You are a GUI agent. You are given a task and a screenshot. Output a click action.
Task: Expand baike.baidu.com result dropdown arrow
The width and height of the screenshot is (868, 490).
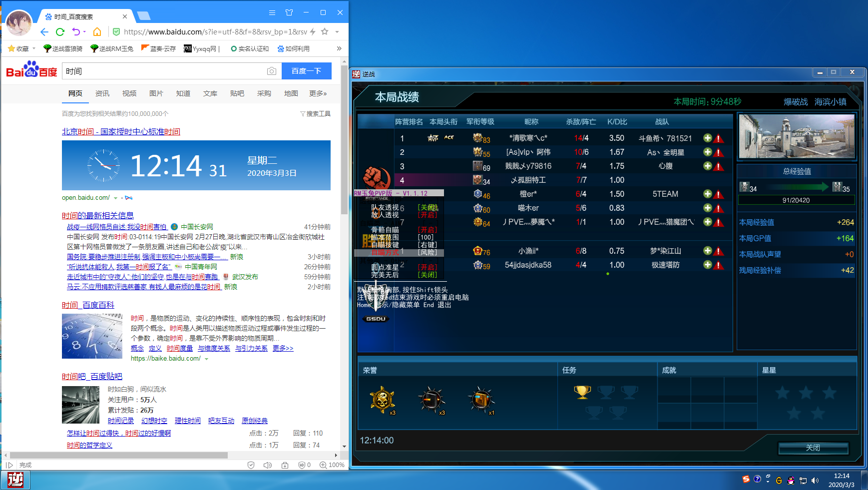click(207, 359)
